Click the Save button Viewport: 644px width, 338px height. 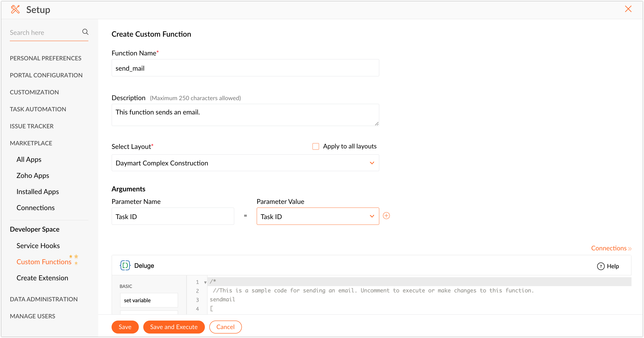pyautogui.click(x=125, y=327)
